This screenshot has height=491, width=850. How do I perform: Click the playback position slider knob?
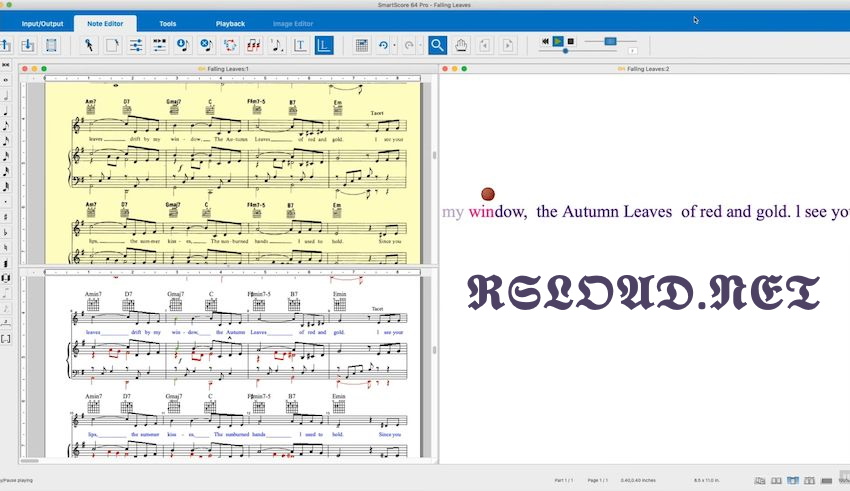565,50
